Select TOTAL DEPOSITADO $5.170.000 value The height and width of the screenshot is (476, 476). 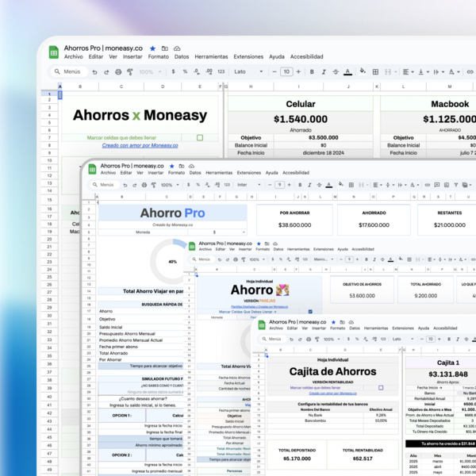click(x=297, y=459)
